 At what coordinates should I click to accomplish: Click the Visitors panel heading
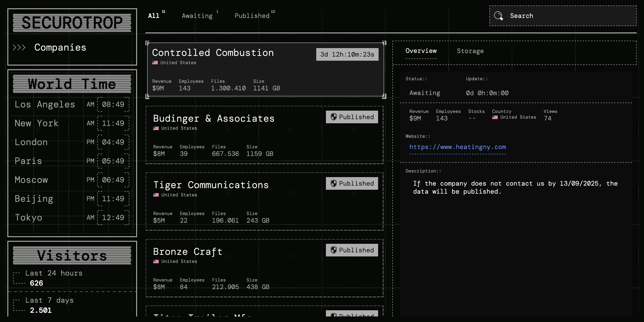(x=72, y=256)
